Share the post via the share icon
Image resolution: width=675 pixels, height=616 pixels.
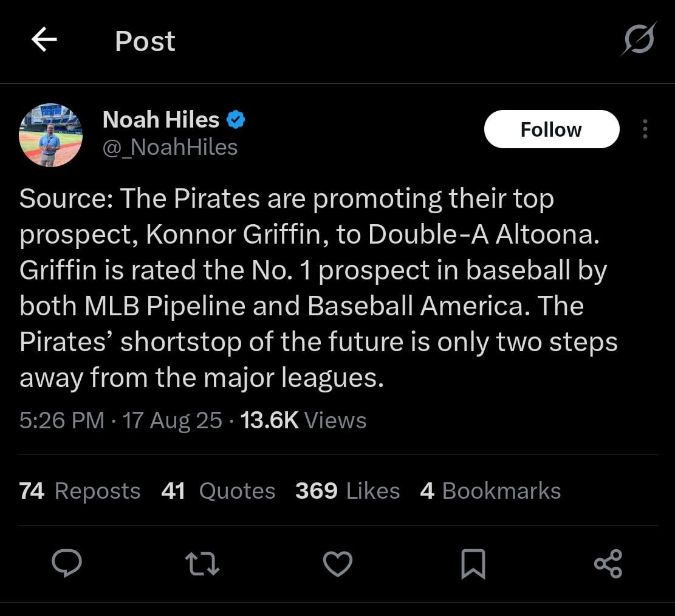pyautogui.click(x=608, y=564)
